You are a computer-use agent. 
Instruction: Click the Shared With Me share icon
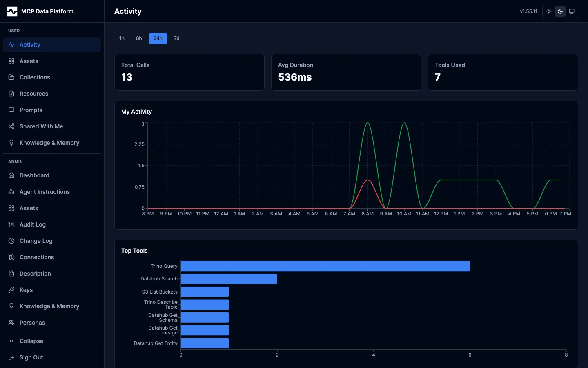(11, 126)
